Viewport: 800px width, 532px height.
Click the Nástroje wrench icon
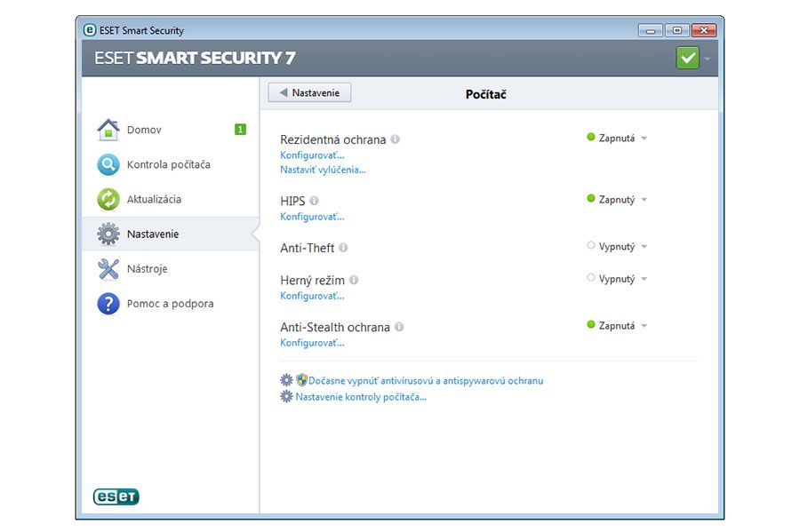pyautogui.click(x=108, y=268)
